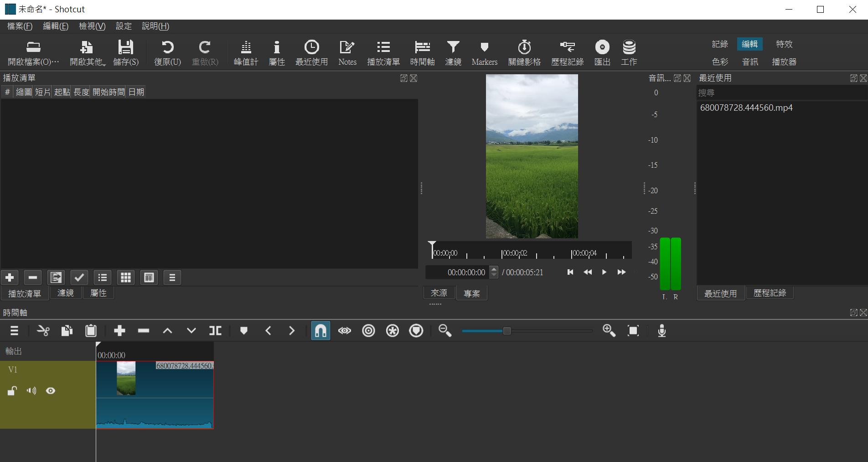Viewport: 868px width, 462px height.
Task: Toggle timeline snapping magnet
Action: 320,331
